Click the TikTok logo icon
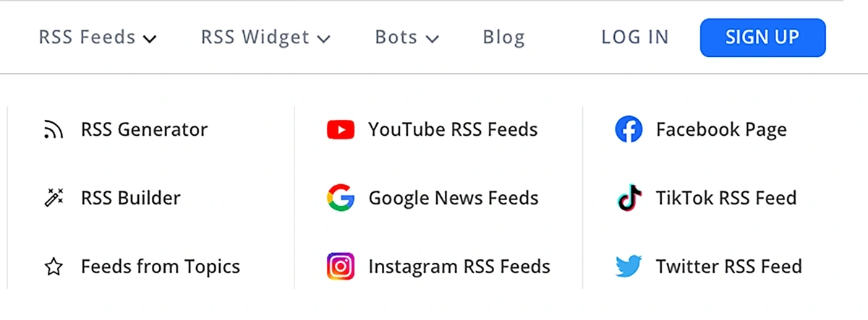 (629, 198)
